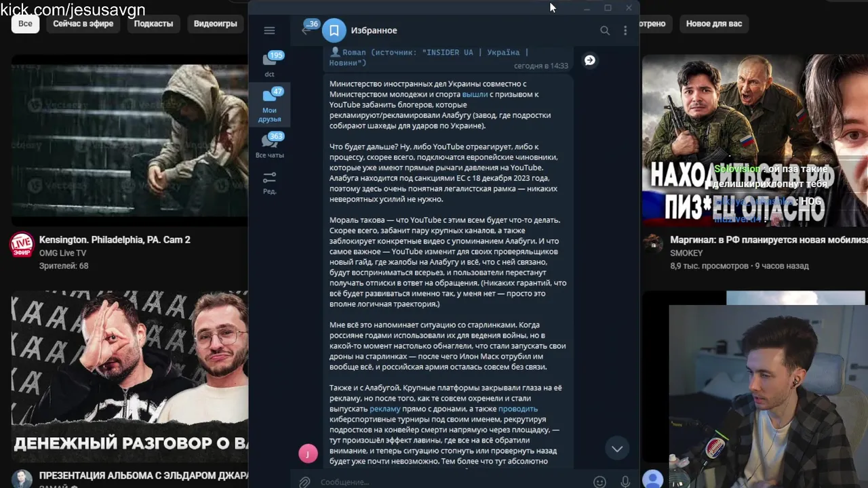Choose the Видеоигры filter chip

pyautogui.click(x=215, y=24)
